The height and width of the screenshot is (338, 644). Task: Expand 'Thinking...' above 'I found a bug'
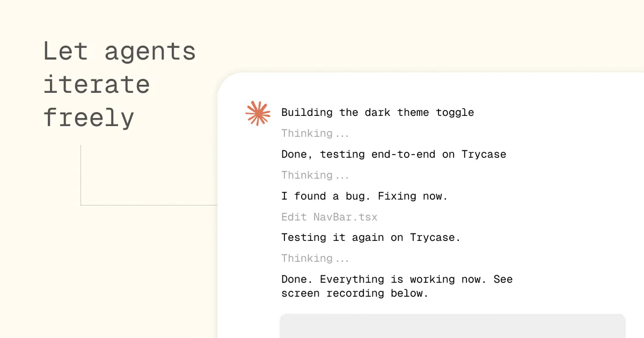point(315,175)
